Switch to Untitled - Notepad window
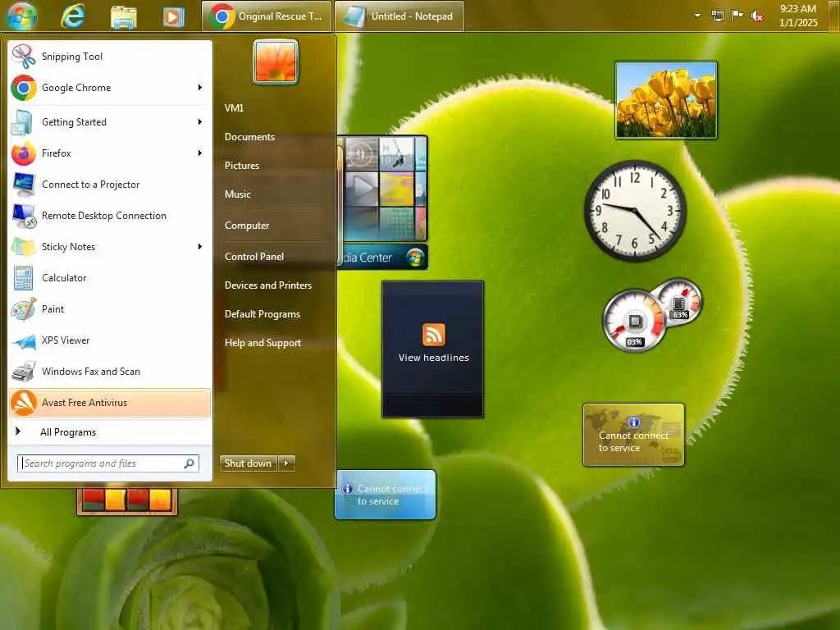Screen dimensions: 840x630 399,16
